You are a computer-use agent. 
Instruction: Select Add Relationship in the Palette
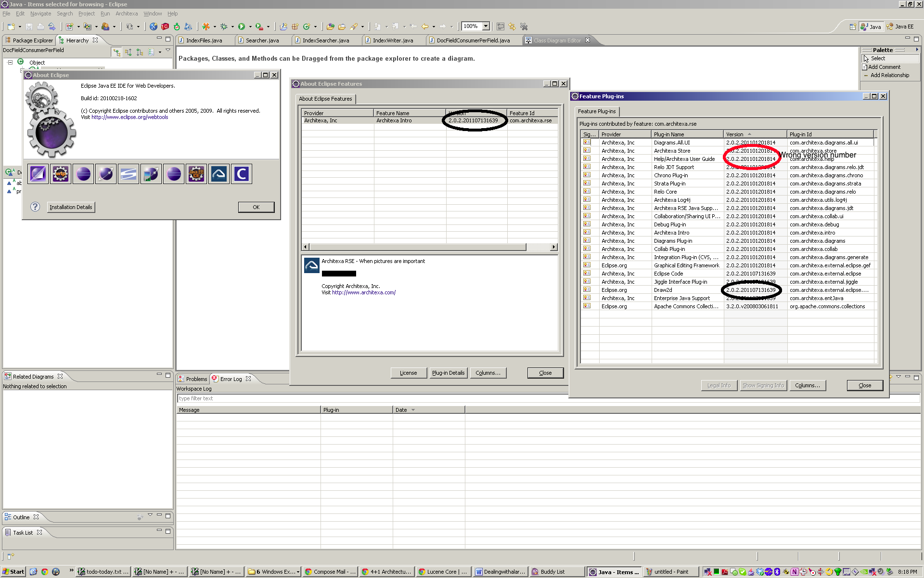tap(889, 75)
